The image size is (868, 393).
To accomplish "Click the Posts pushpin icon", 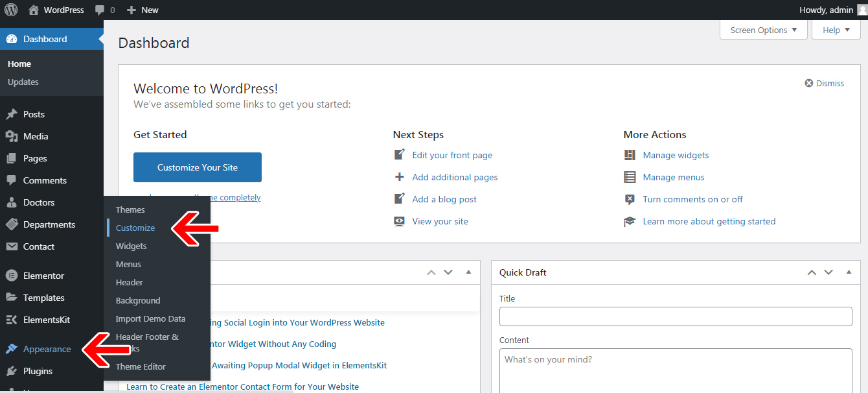I will point(12,114).
